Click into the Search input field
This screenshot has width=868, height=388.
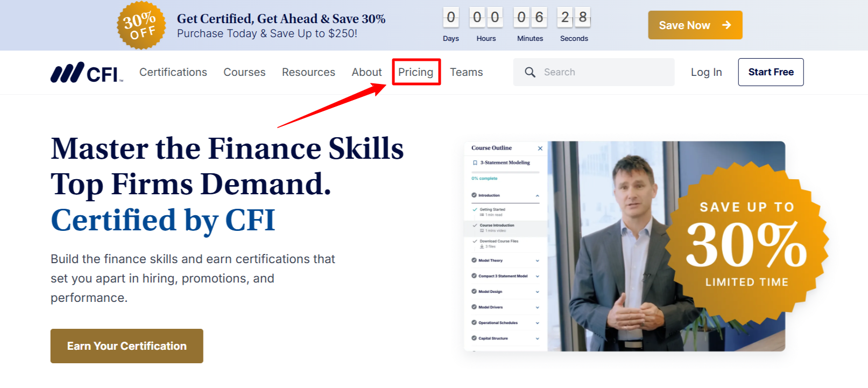click(603, 72)
